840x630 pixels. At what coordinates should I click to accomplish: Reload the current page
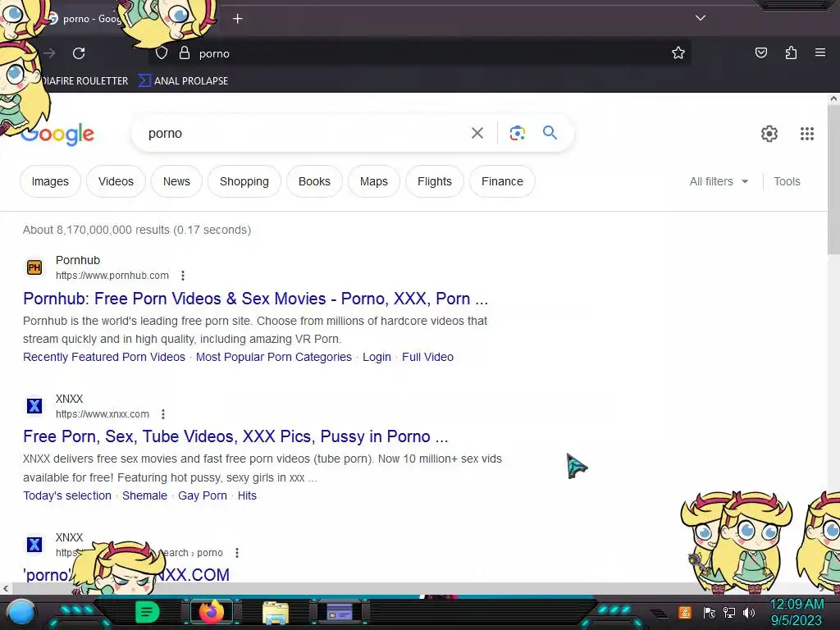coord(79,53)
